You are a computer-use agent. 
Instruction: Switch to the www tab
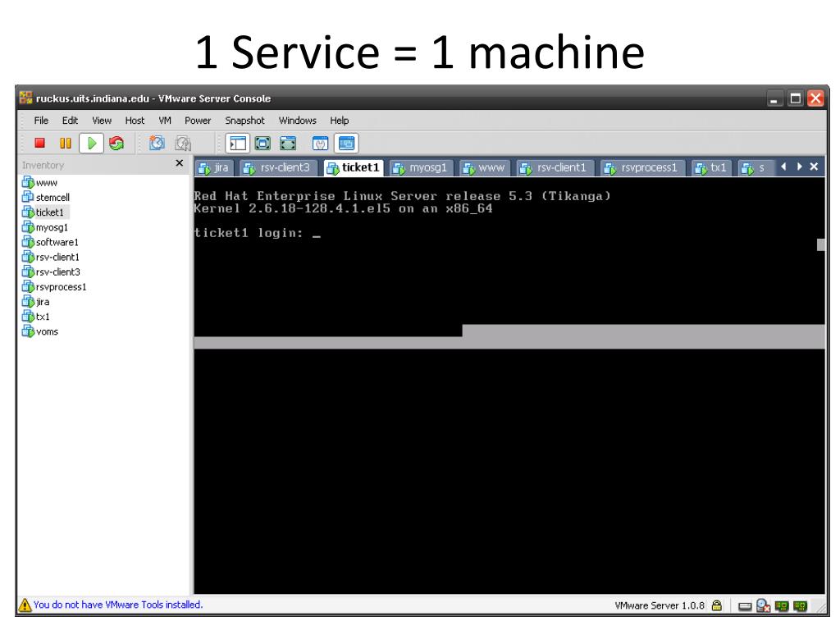pyautogui.click(x=484, y=167)
